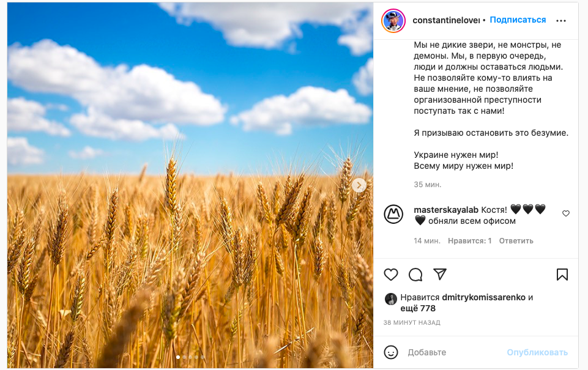Open masterskayalab avatar icon
This screenshot has height=370, width=588.
(393, 215)
